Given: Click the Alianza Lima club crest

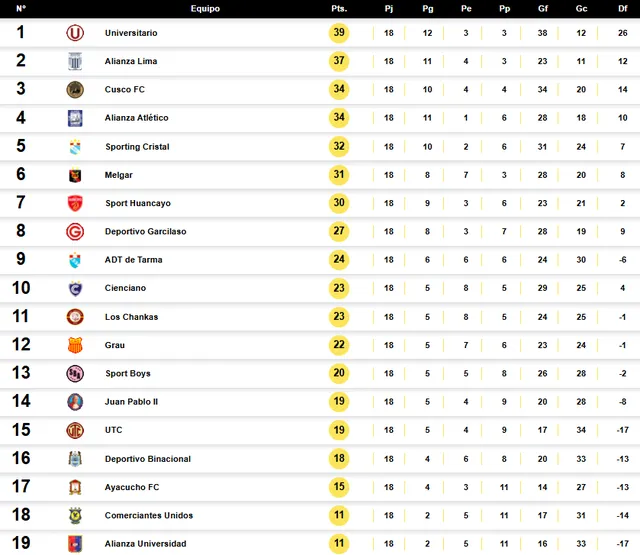Looking at the screenshot, I should point(75,61).
